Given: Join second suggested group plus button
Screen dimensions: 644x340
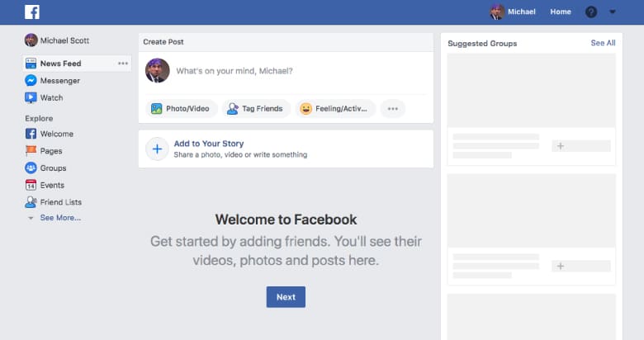Looking at the screenshot, I should click(x=581, y=266).
